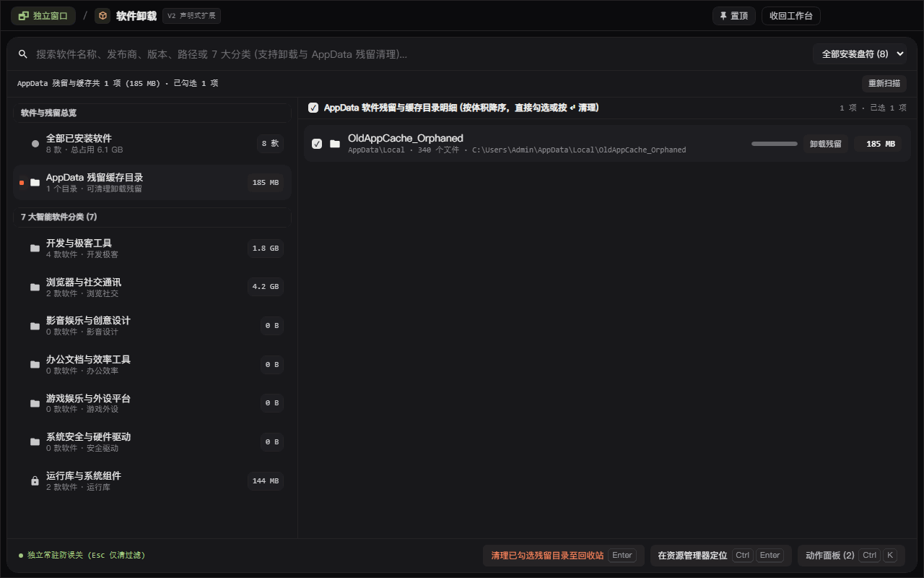Click the folder icon for 游戏娱乐与外设平台

[x=35, y=403]
